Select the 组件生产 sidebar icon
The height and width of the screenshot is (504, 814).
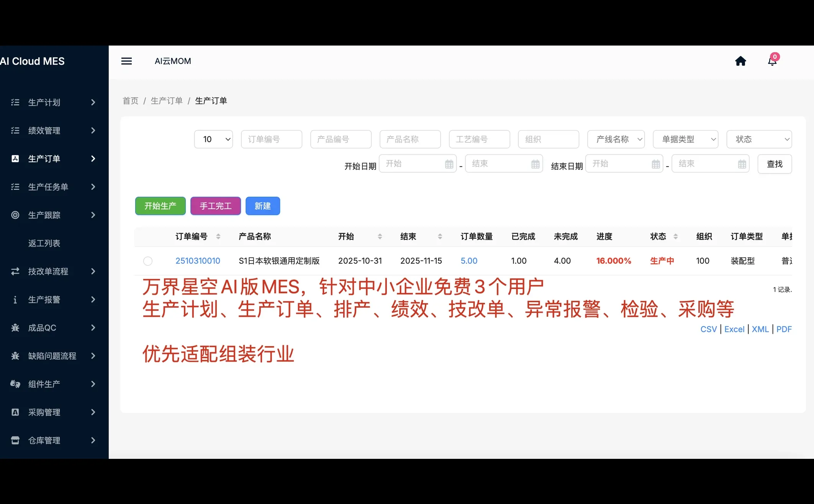coord(15,384)
